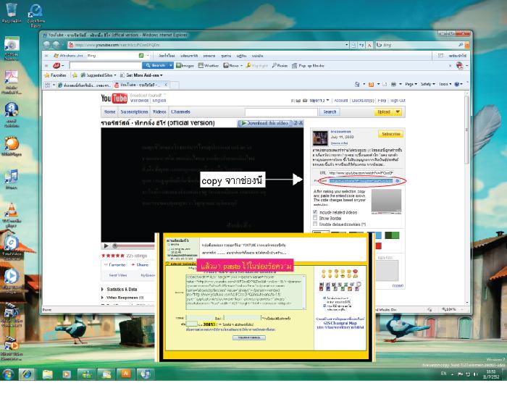The height and width of the screenshot is (420, 507).
Task: Click the yellow Subscribe button
Action: tap(390, 134)
